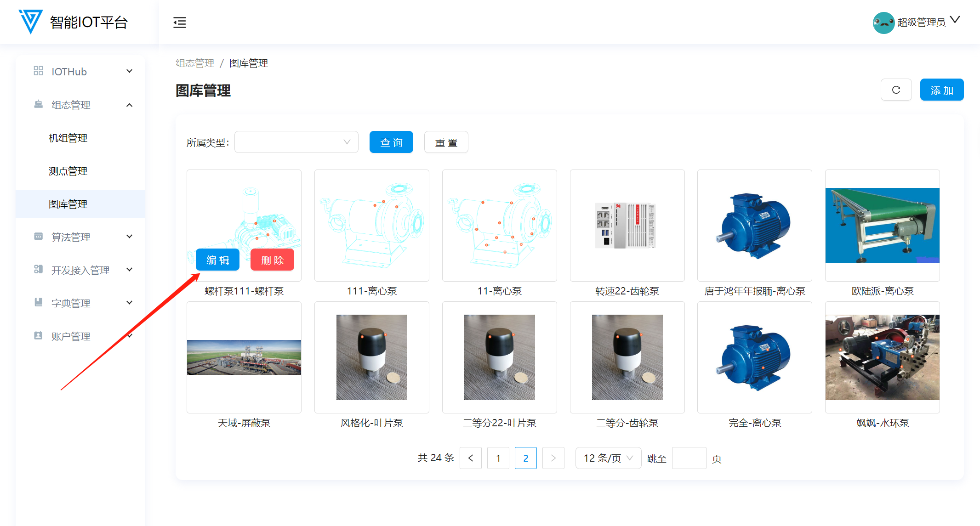Collapse the 组态管理 menu chevron
This screenshot has width=980, height=526.
(130, 105)
